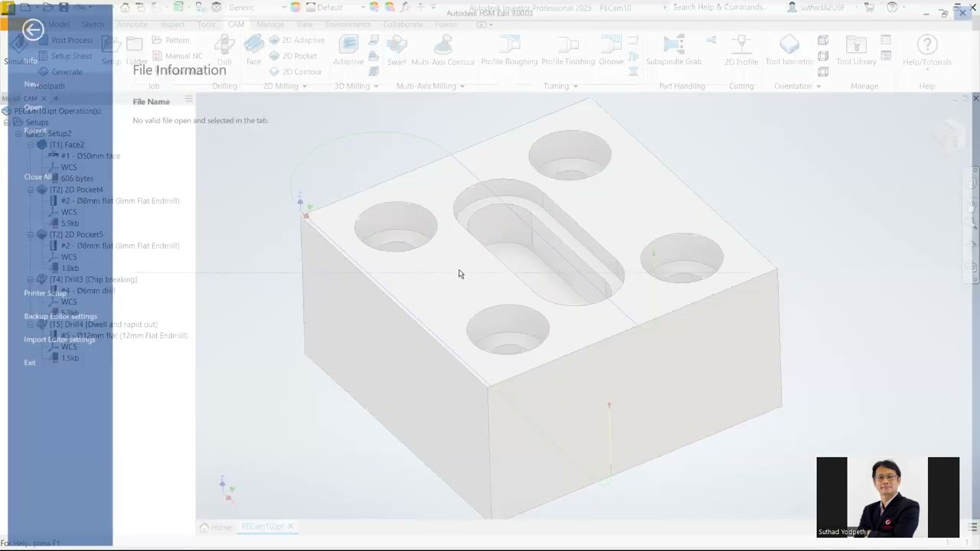The image size is (980, 551).
Task: Click the Profile Finishing turning tool
Action: click(568, 51)
